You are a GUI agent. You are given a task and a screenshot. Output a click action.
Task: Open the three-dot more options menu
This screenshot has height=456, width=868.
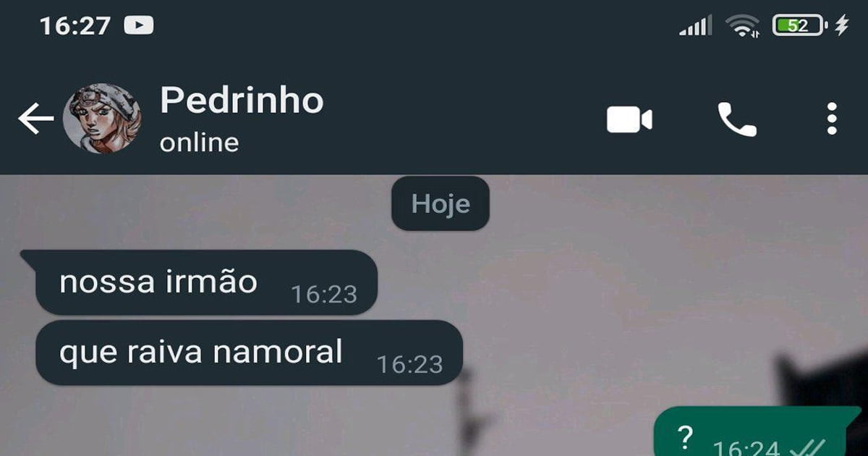pyautogui.click(x=832, y=119)
